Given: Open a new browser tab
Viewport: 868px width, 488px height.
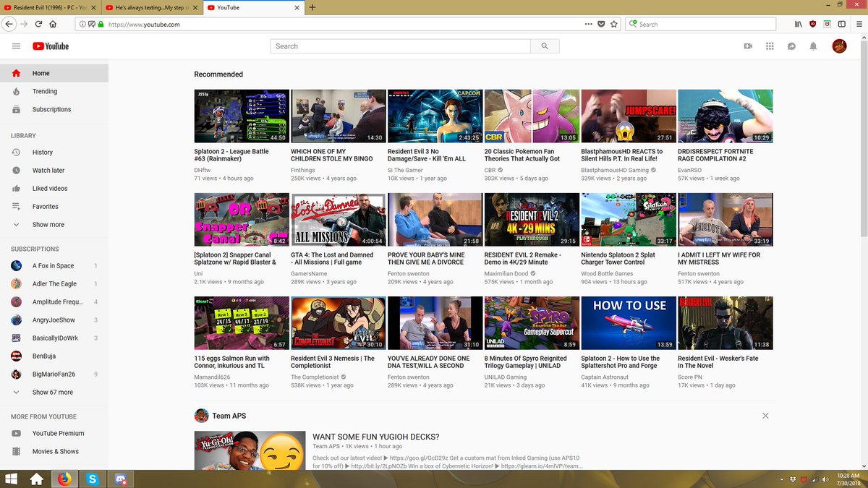Looking at the screenshot, I should [x=312, y=7].
